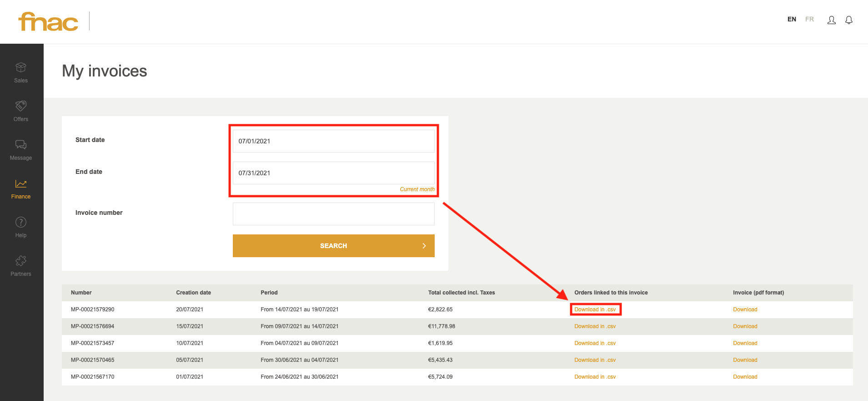Screen dimensions: 868x401
Task: Click the total €5,435.43
Action: [x=440, y=360]
